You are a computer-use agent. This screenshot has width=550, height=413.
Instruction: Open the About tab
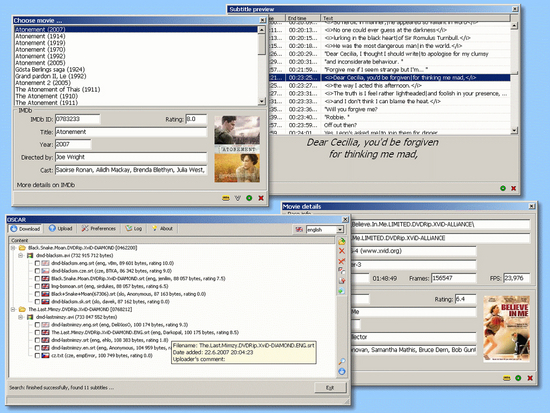[x=162, y=228]
